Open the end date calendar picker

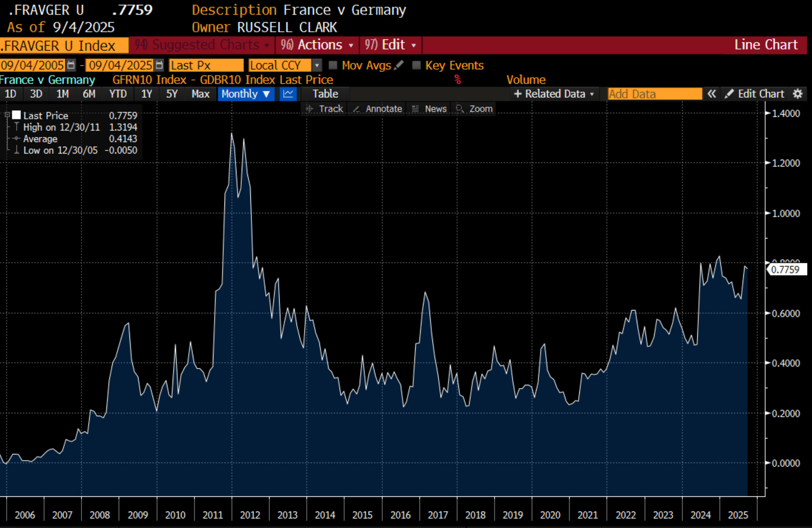(160, 65)
